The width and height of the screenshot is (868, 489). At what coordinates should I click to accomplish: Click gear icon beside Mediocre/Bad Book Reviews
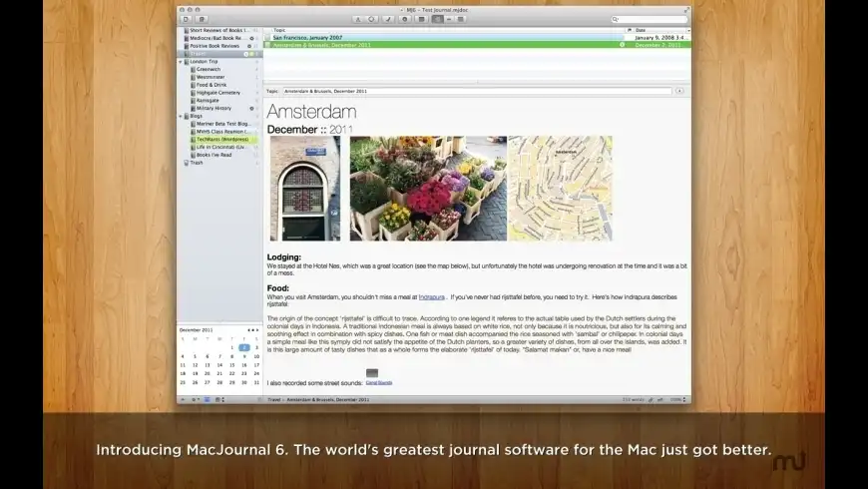click(251, 38)
